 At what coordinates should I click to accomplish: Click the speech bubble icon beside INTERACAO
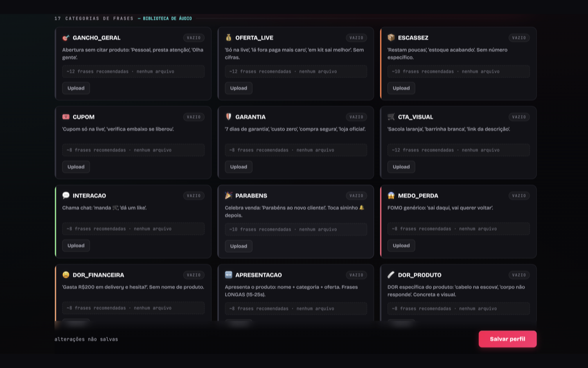coord(66,195)
